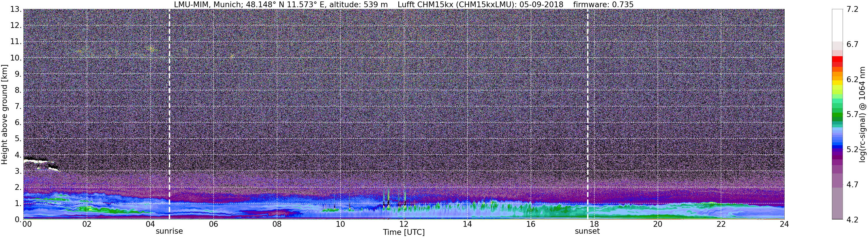Click the time axis tick '24'
868x238 pixels.
[x=784, y=224]
